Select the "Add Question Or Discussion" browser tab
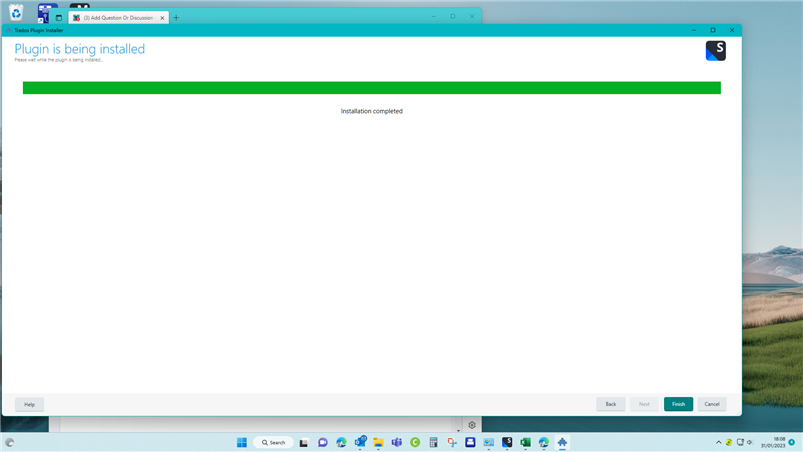 pos(118,17)
